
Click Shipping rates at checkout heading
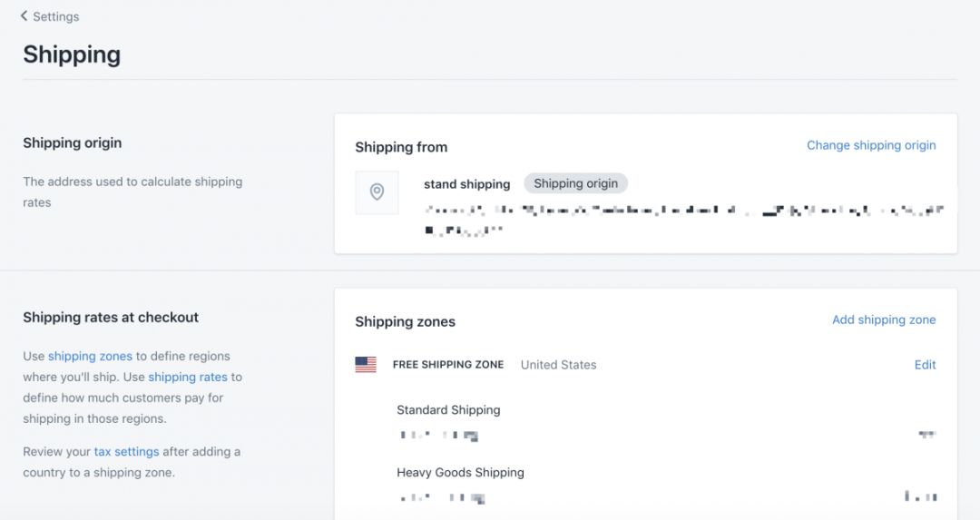111,318
